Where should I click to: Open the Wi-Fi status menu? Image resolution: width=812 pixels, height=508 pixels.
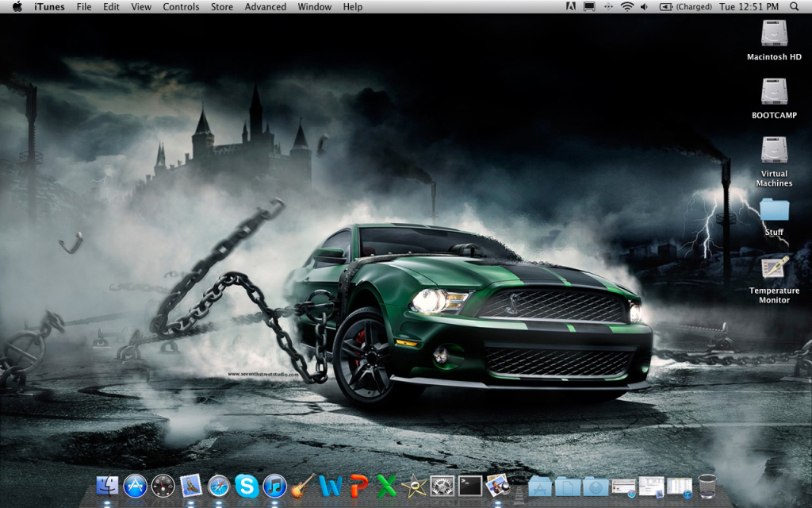(x=627, y=7)
